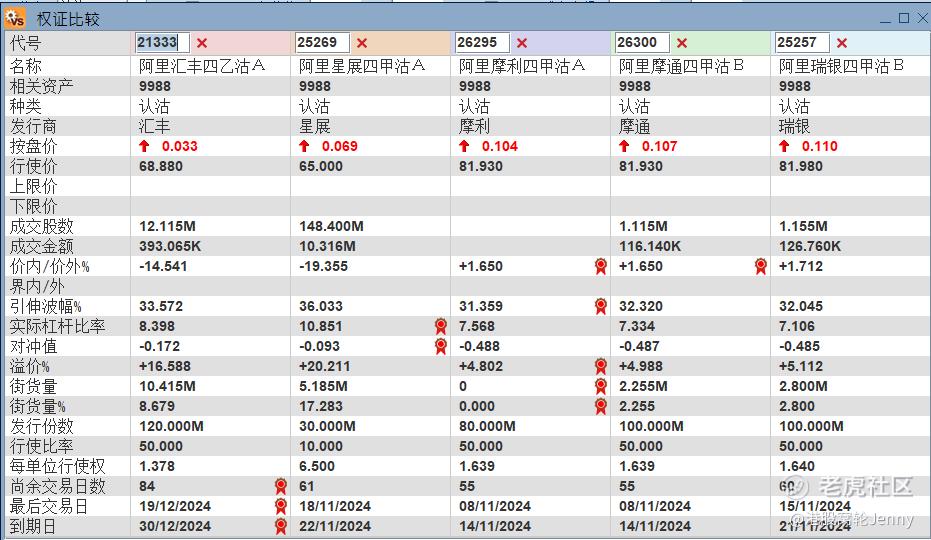The width and height of the screenshot is (931, 540).
Task: Edit the 25257 warrant code field
Action: (x=802, y=42)
